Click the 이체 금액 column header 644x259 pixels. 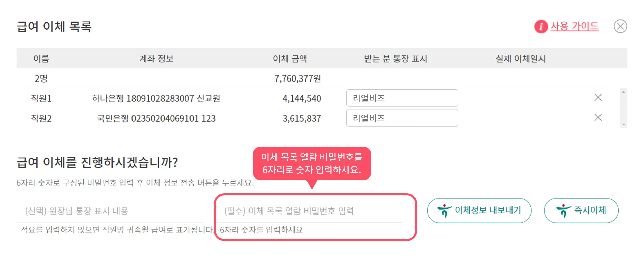tap(290, 59)
